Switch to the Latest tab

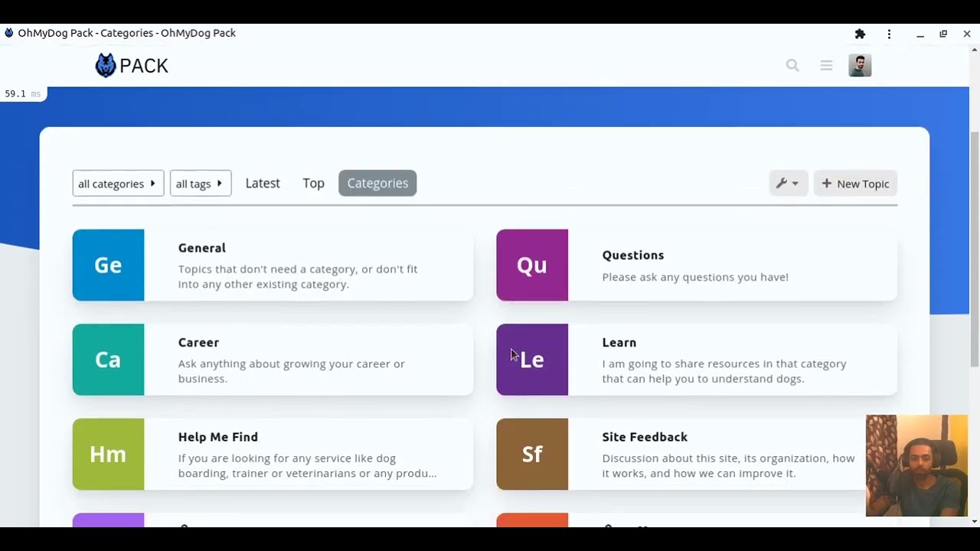pyautogui.click(x=263, y=184)
